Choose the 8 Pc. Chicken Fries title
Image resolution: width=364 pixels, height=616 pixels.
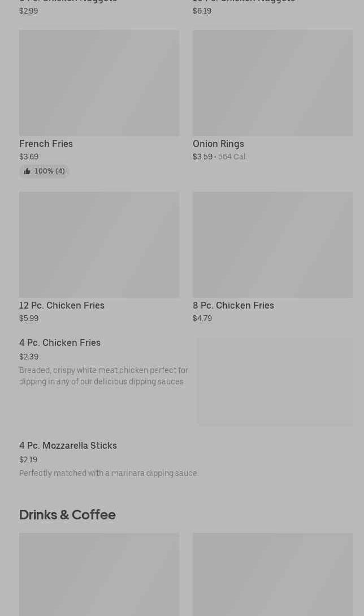point(233,306)
